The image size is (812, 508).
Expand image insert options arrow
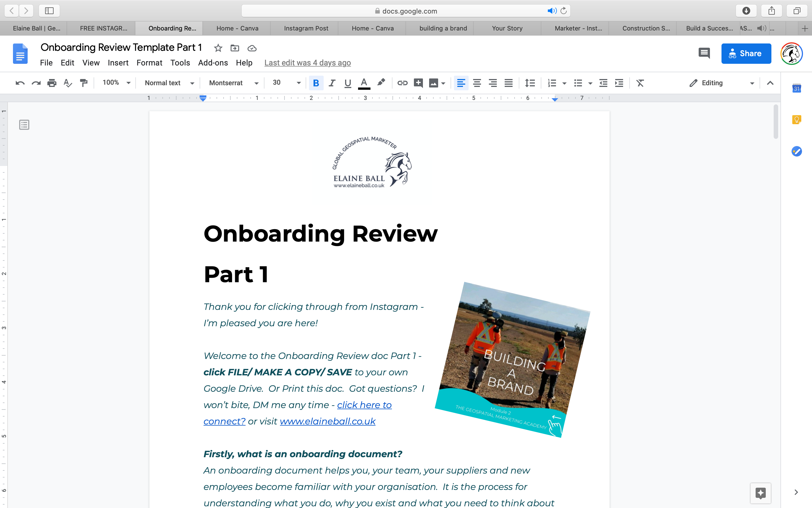pos(443,83)
